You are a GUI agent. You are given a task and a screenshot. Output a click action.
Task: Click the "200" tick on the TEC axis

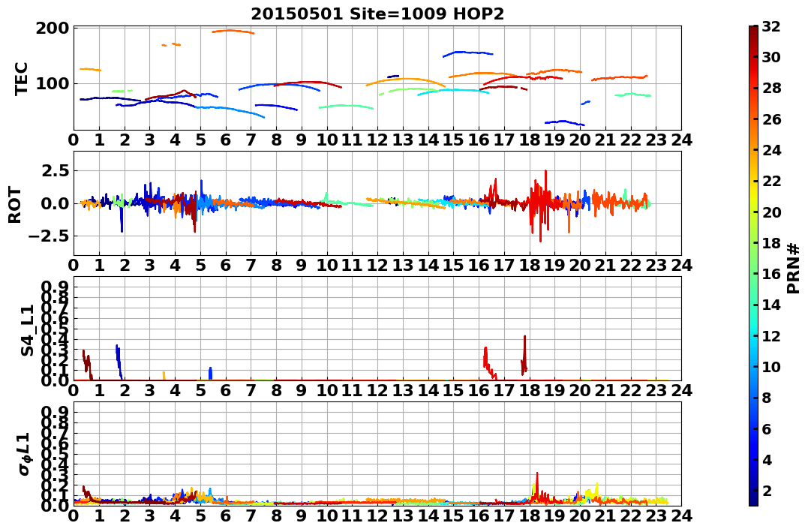[52, 29]
